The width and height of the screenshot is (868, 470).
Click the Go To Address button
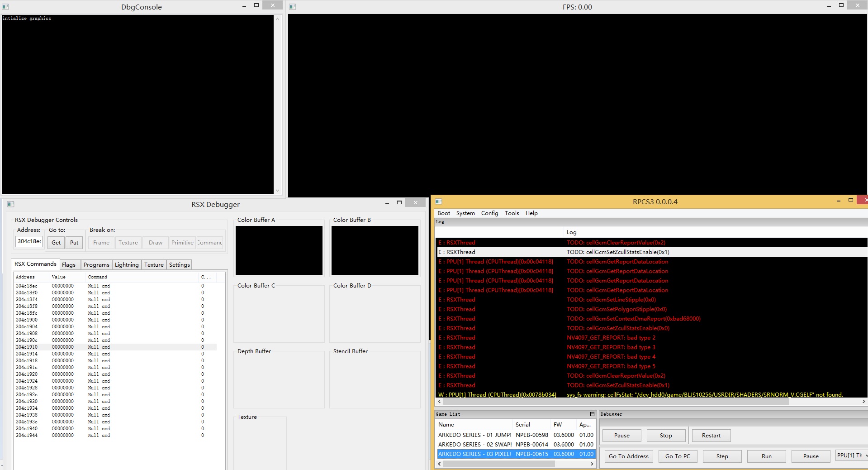(x=628, y=456)
